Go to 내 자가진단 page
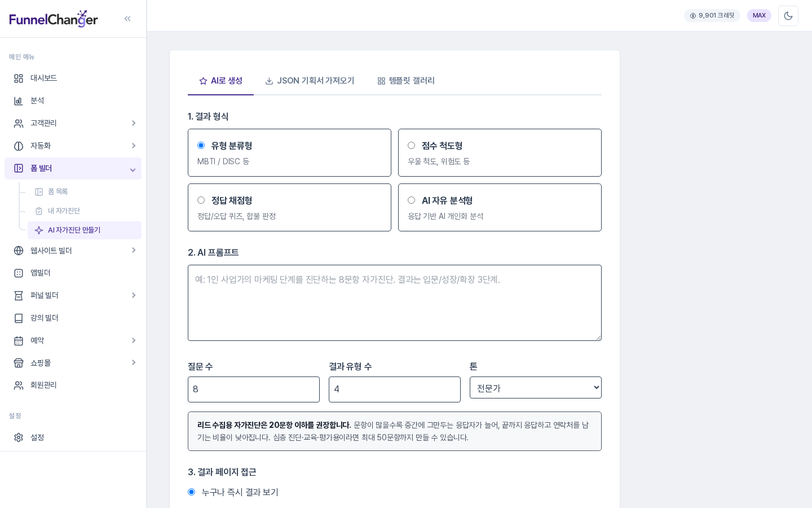The image size is (812, 508). click(x=85, y=211)
